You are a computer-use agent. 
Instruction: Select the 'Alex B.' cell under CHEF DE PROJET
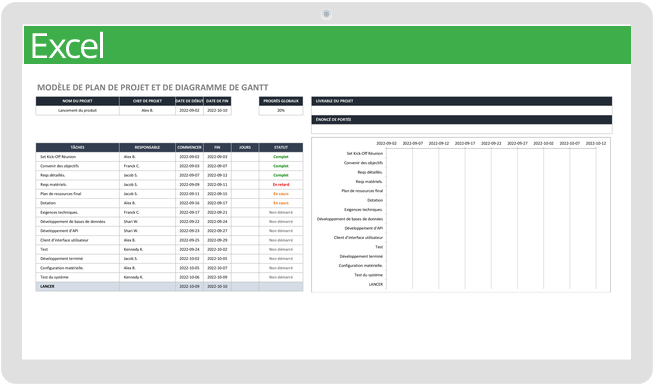147,111
